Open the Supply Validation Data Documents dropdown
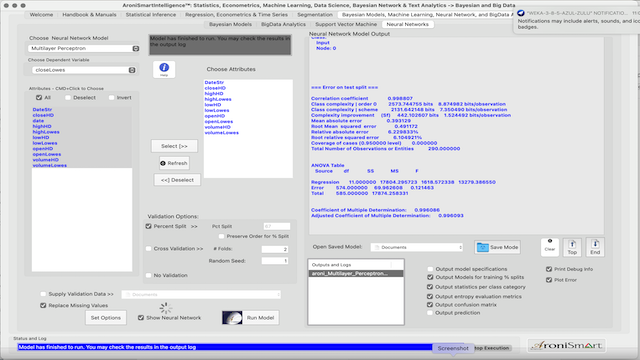The height and width of the screenshot is (360, 640). [201, 294]
